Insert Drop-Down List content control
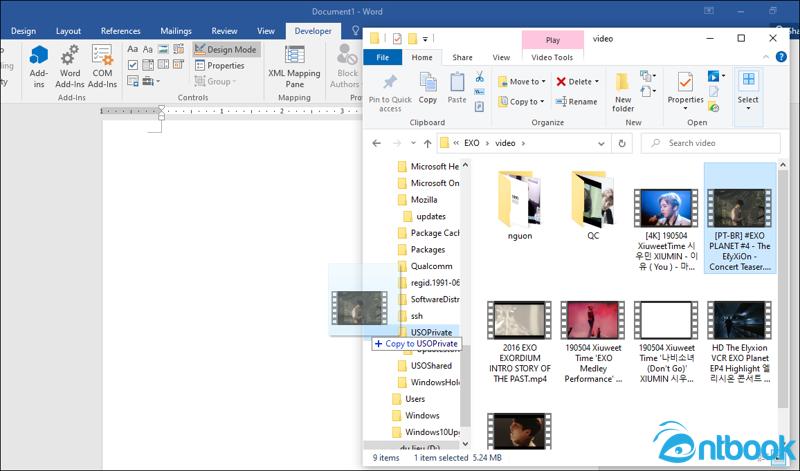The width and height of the screenshot is (800, 471). 163,65
